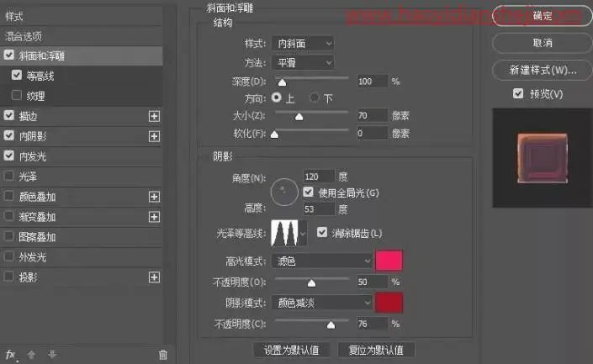
Task: Click the 角度 field showing 120
Action: (319, 177)
